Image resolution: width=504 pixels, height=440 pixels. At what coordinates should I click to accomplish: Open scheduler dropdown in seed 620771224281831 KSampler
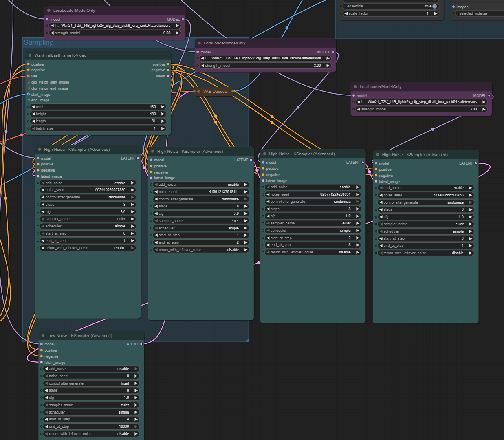313,231
